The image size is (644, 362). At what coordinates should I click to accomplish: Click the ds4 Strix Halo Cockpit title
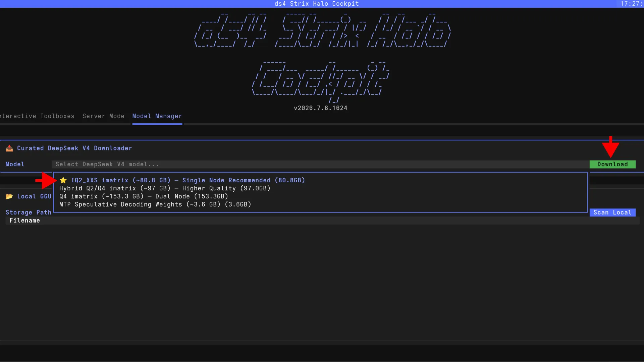tap(317, 4)
